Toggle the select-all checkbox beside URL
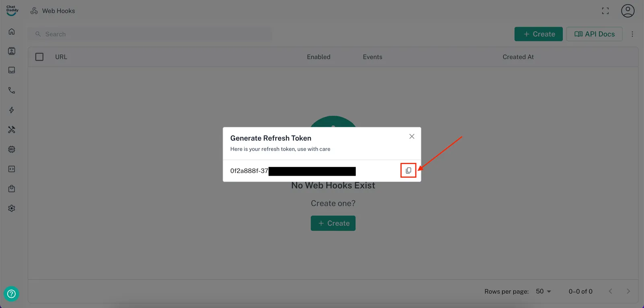 point(39,57)
